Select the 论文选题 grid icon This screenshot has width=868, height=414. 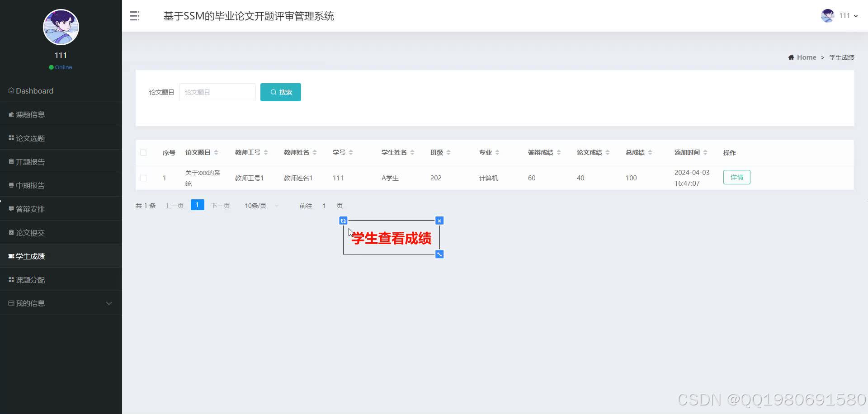[11, 138]
